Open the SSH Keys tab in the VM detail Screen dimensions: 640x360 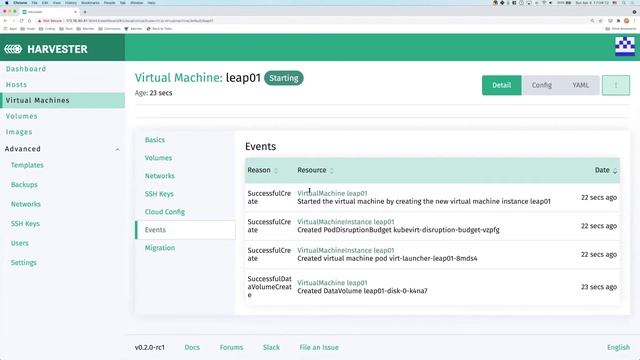pos(159,194)
